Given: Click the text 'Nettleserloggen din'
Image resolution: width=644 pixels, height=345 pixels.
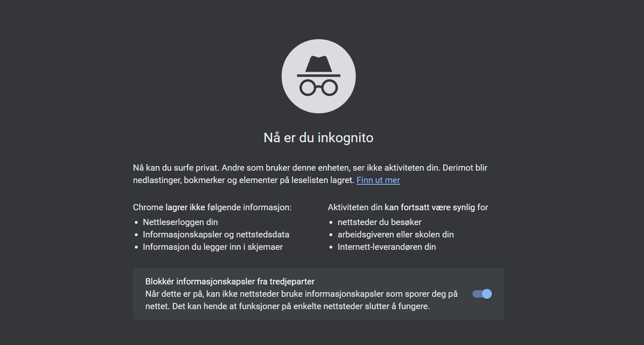Looking at the screenshot, I should 180,222.
